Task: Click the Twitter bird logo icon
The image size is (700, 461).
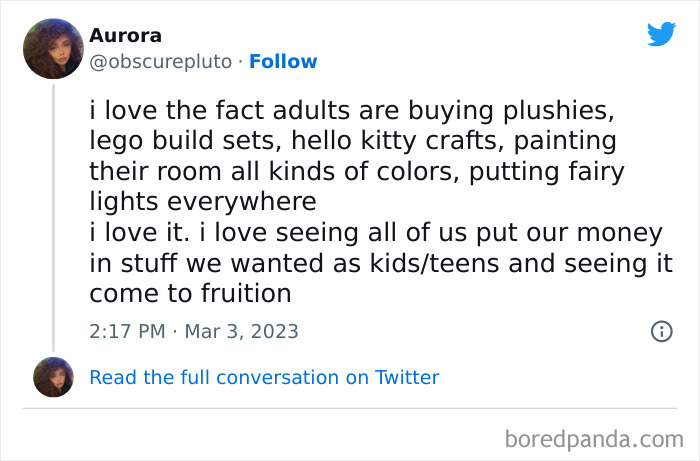Action: (661, 34)
